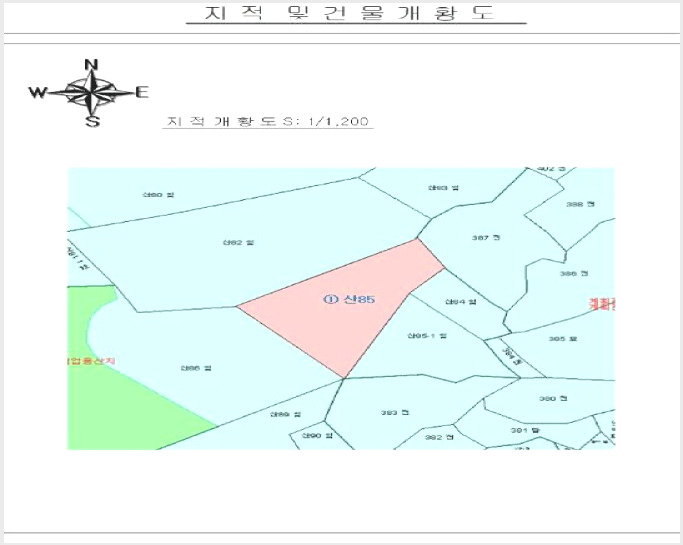Click the parcel label '산83 임'
Screen dimensions: 683x545
pyautogui.click(x=443, y=188)
